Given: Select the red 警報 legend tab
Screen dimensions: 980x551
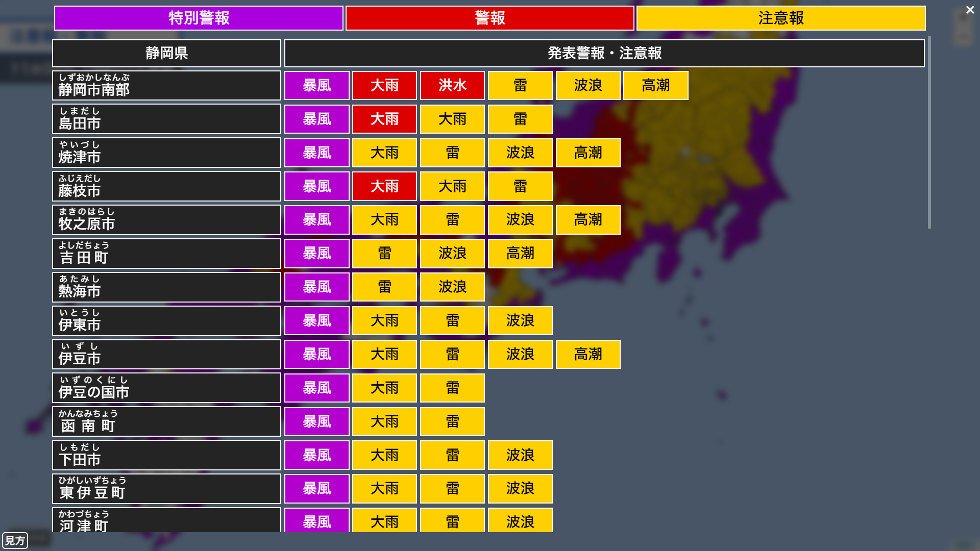Looking at the screenshot, I should pyautogui.click(x=489, y=18).
